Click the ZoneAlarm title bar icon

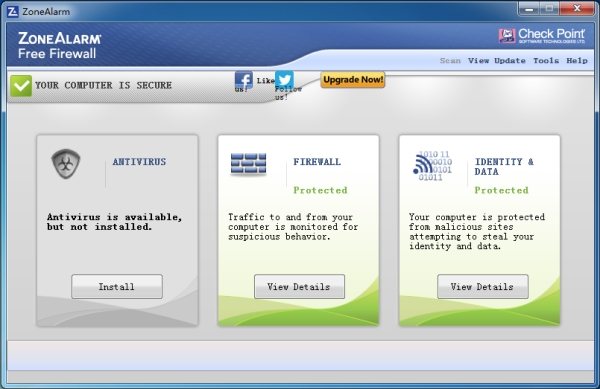pyautogui.click(x=13, y=11)
